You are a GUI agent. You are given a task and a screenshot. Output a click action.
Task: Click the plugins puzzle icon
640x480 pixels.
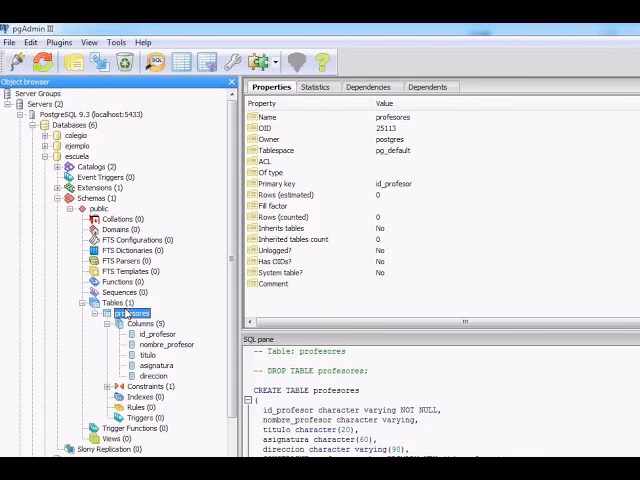pyautogui.click(x=258, y=62)
